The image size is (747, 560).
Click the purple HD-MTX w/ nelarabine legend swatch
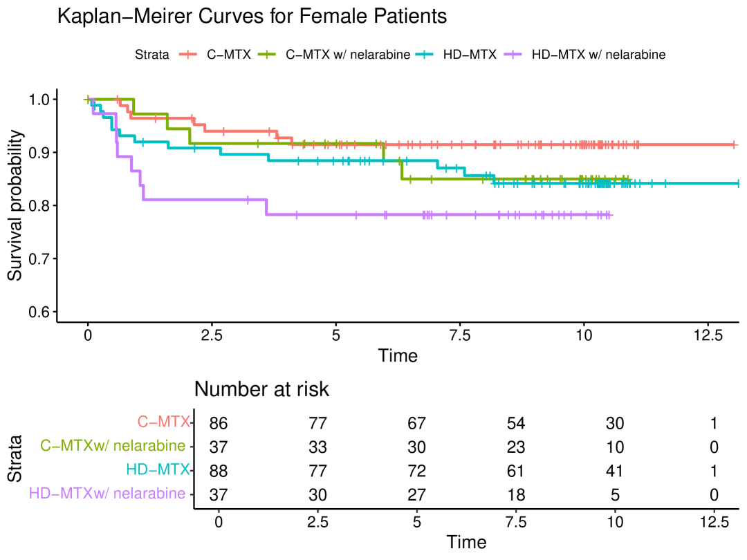pos(514,55)
